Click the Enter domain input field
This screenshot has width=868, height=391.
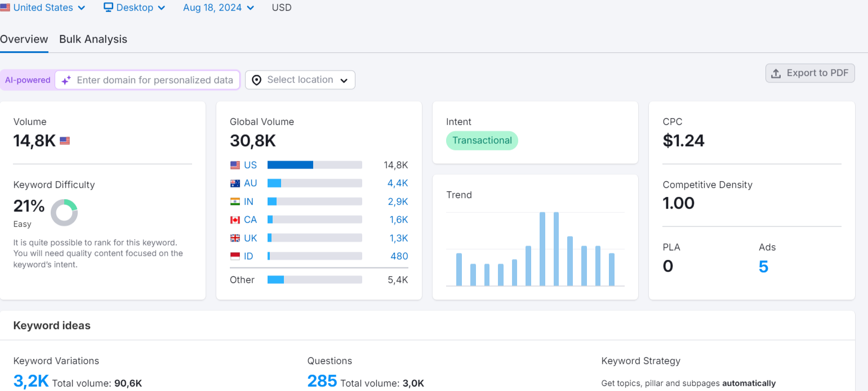155,80
